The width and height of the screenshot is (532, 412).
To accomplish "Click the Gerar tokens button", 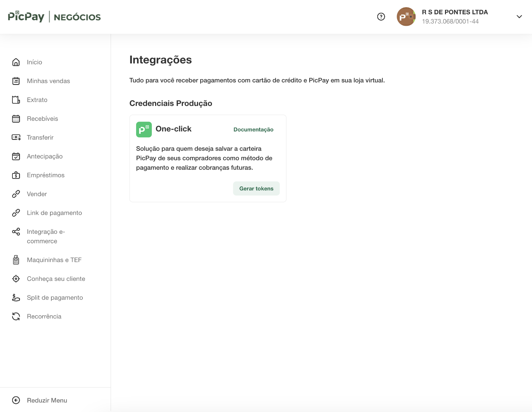I will pos(257,189).
